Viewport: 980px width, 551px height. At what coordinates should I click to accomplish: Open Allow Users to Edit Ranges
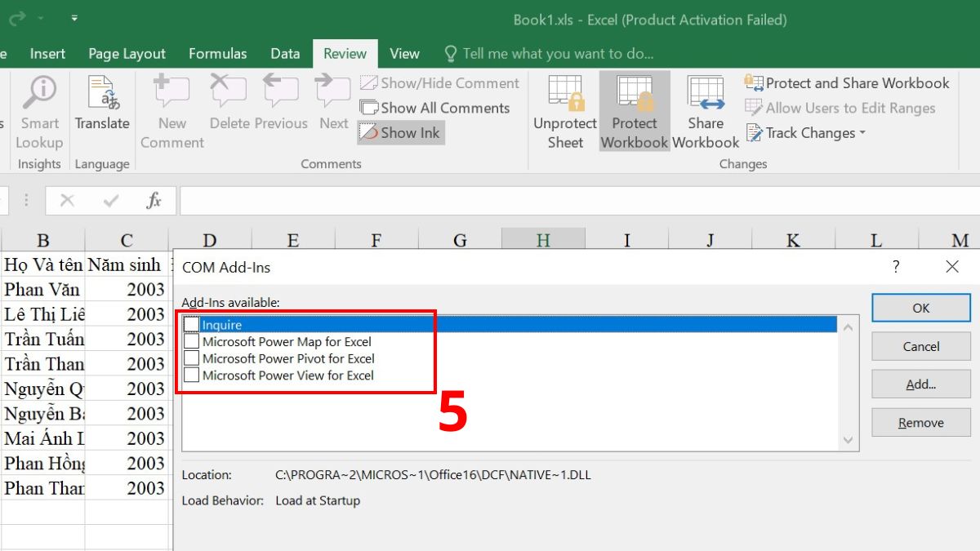(x=843, y=108)
